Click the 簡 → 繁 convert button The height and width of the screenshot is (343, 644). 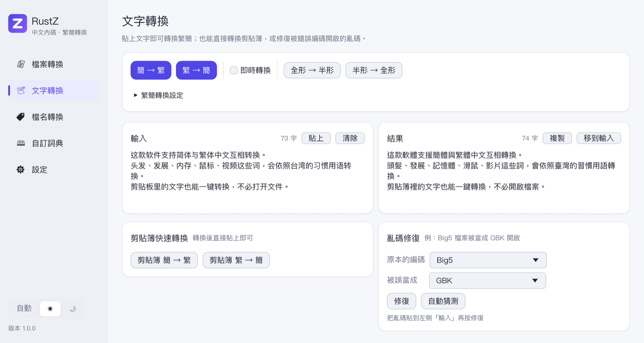point(151,70)
